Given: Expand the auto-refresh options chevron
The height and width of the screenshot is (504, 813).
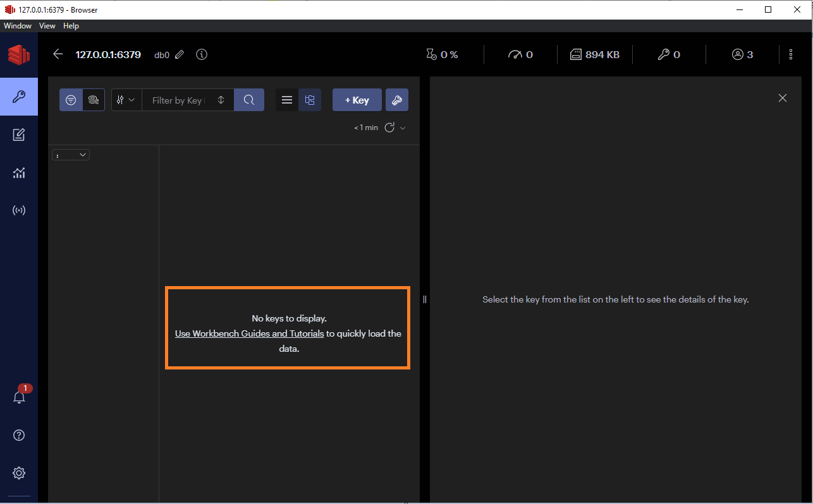Looking at the screenshot, I should (403, 128).
